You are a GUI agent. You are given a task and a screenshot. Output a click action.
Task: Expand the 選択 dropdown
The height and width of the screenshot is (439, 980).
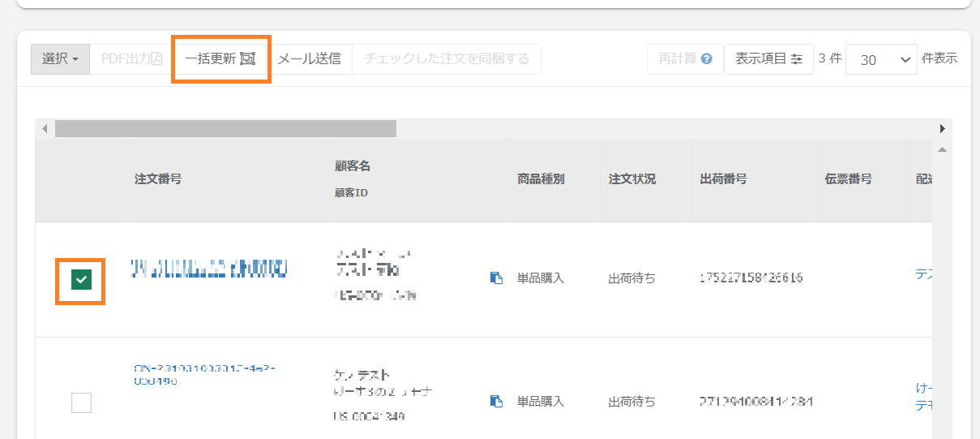point(60,58)
